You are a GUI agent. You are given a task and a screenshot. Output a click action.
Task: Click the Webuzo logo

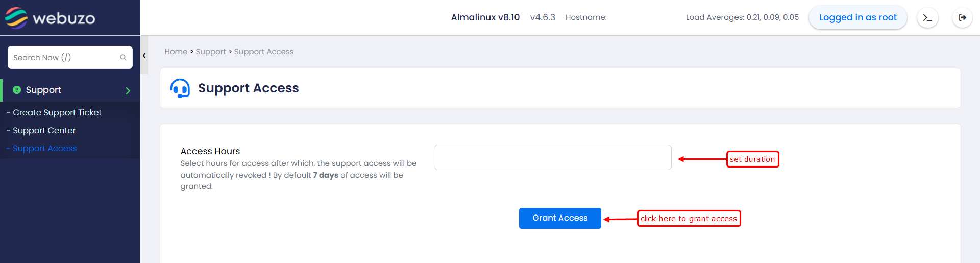point(50,18)
